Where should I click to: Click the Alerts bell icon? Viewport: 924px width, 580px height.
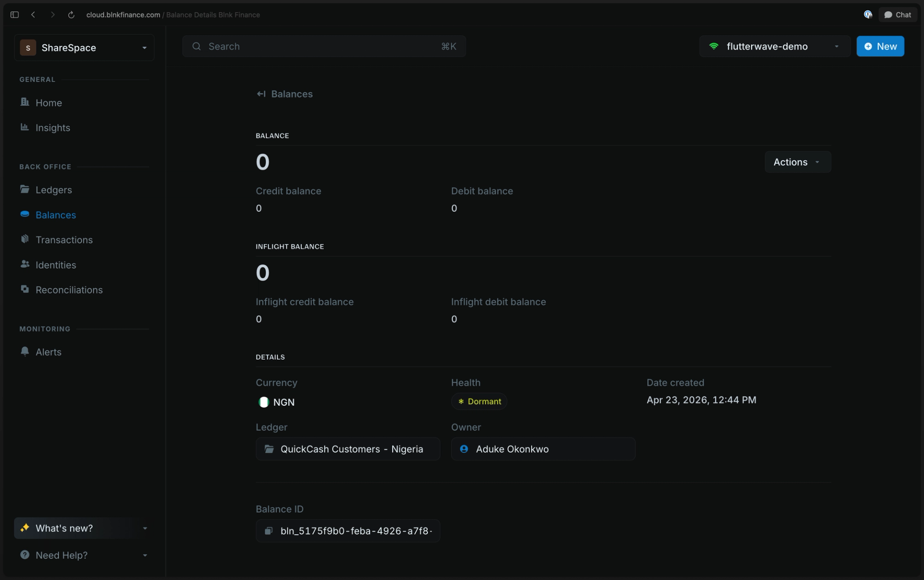point(25,351)
